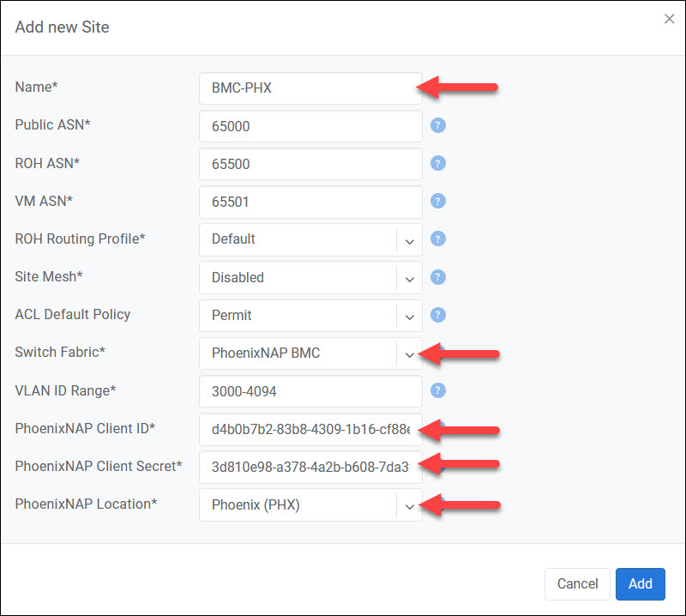Screen dimensions: 686x616
Task: Click the 'ROH ASN*' label
Action: click(47, 163)
